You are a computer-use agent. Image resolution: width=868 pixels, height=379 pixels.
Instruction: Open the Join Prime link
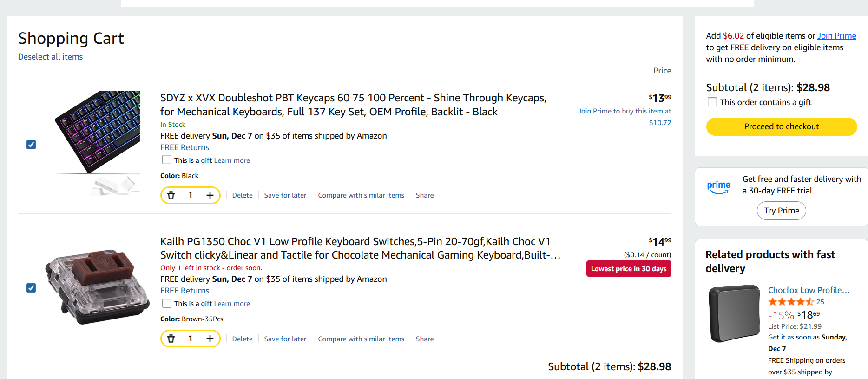[836, 36]
